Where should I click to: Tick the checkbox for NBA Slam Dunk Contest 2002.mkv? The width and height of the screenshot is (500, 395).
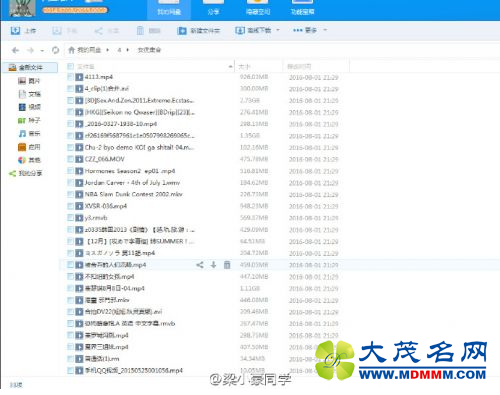click(x=70, y=194)
